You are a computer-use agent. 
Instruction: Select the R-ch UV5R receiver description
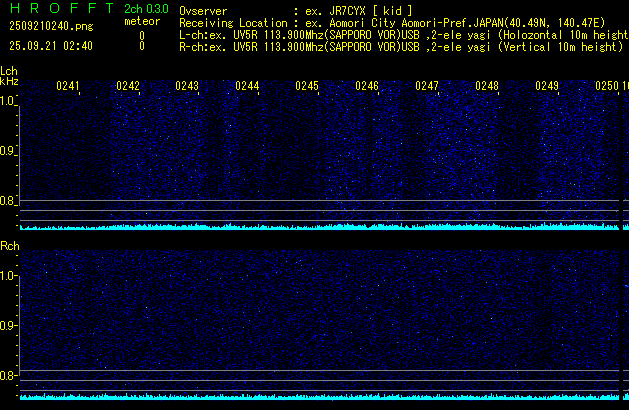[x=402, y=46]
